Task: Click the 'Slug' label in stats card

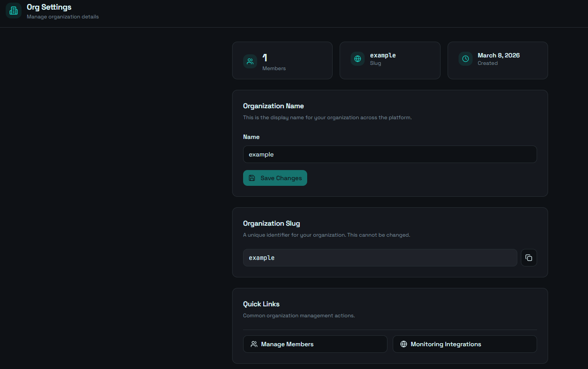Action: coord(376,63)
